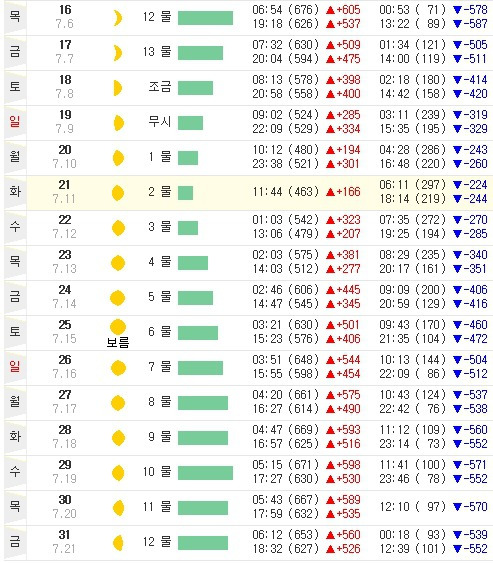Image resolution: width=493 pixels, height=563 pixels.
Task: Click red up arrow next to +560
Action: (x=330, y=535)
